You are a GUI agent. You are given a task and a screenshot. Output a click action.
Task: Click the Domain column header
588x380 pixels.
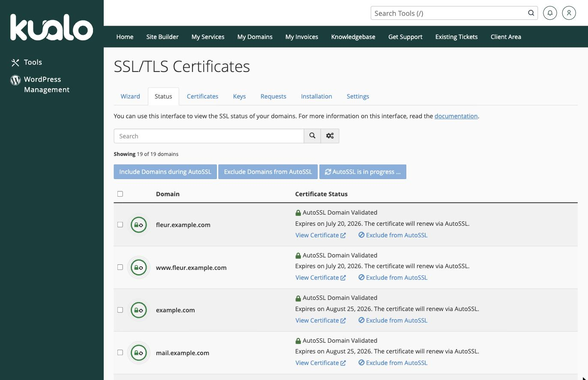168,194
